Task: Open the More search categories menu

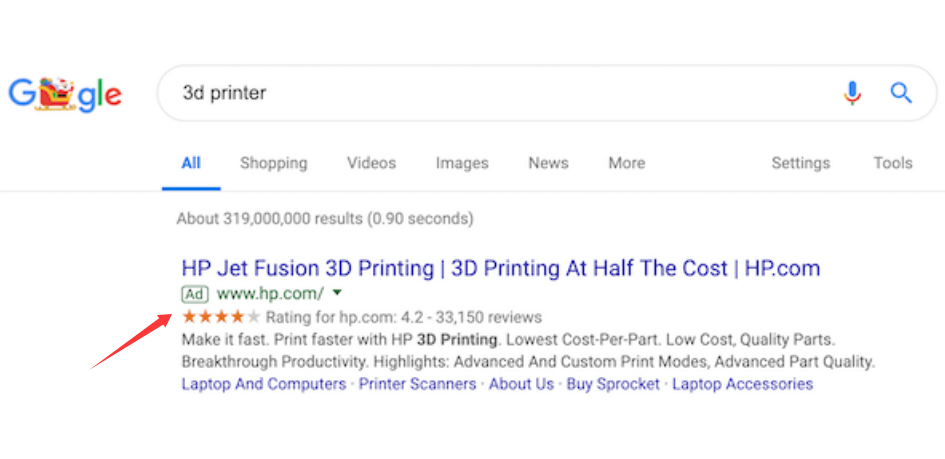Action: pyautogui.click(x=627, y=163)
